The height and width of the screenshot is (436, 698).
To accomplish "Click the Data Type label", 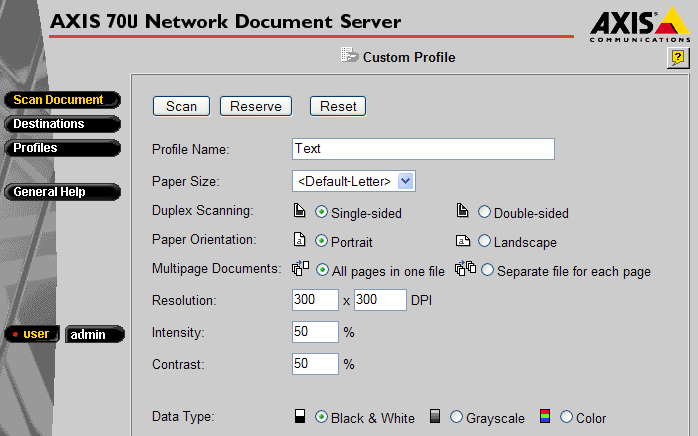I will click(x=183, y=416).
